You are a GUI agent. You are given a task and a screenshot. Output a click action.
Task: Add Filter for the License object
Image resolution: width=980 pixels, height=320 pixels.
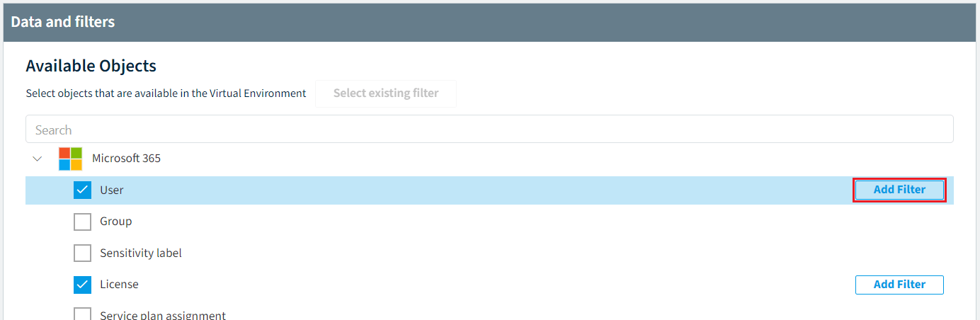(x=899, y=285)
